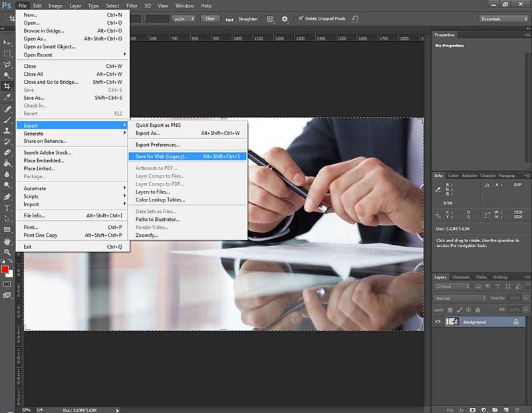This screenshot has width=532, height=413.
Task: Select the Lasso tool
Action: click(x=7, y=64)
